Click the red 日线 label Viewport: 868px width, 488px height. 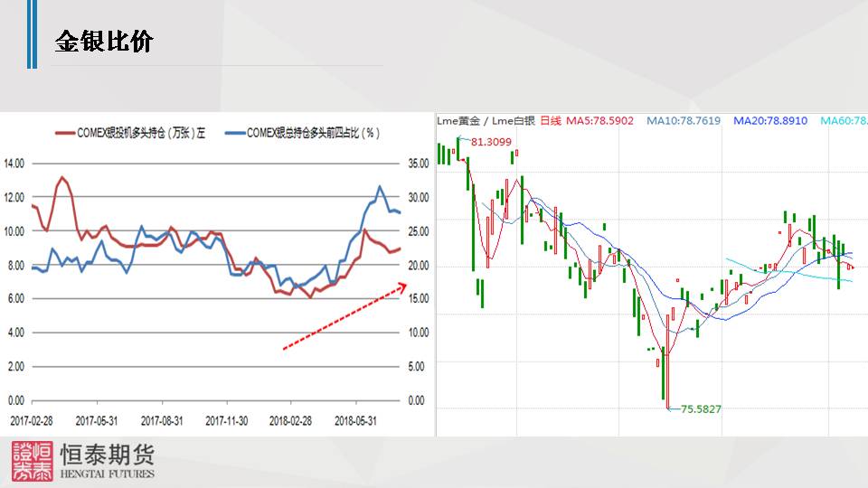coord(551,120)
